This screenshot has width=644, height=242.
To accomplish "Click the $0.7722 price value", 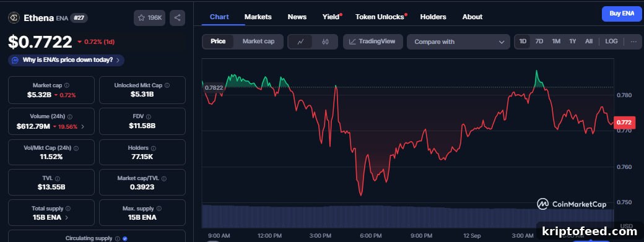I will (x=40, y=41).
